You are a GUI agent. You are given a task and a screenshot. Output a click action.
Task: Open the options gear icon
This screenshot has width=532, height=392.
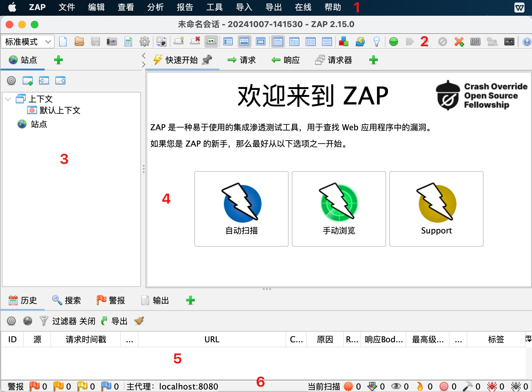point(145,42)
